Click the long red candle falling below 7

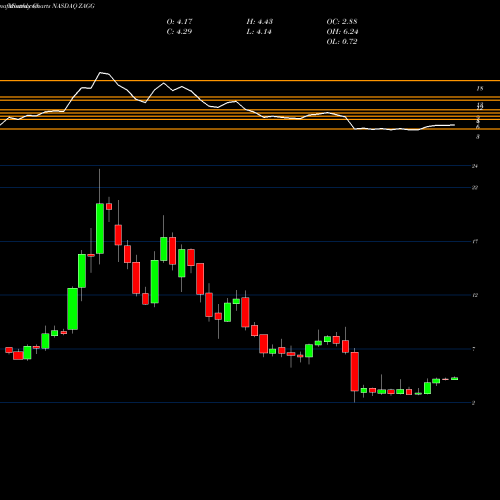coord(355,371)
